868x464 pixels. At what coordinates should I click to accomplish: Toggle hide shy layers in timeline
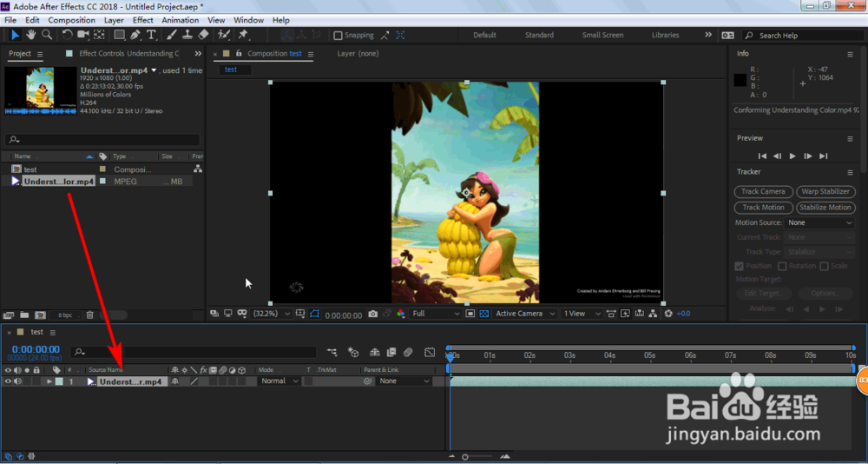coord(375,351)
